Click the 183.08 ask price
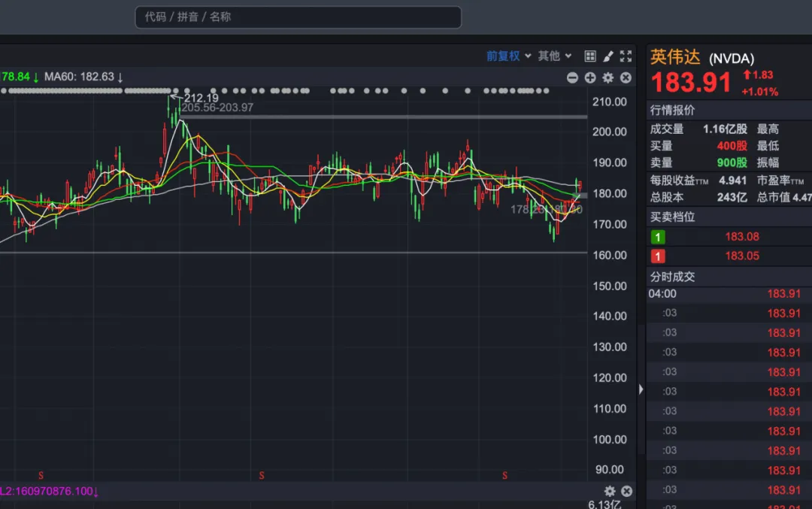The image size is (812, 509). tap(742, 237)
